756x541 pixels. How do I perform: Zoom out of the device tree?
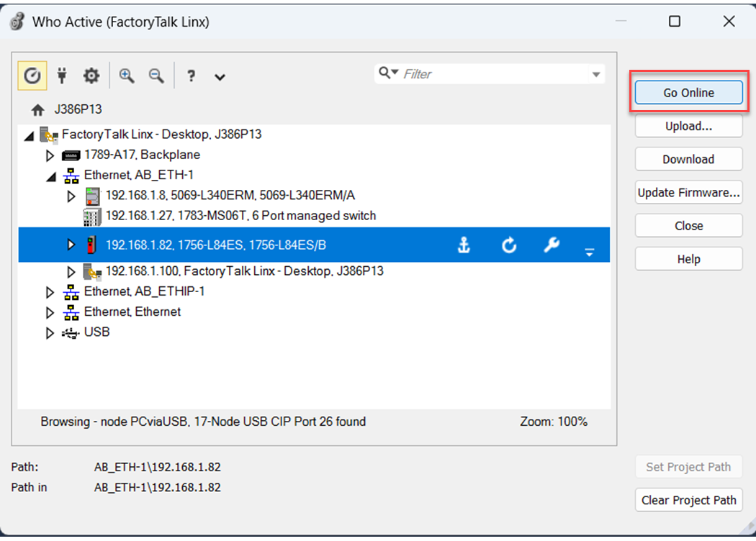point(156,76)
